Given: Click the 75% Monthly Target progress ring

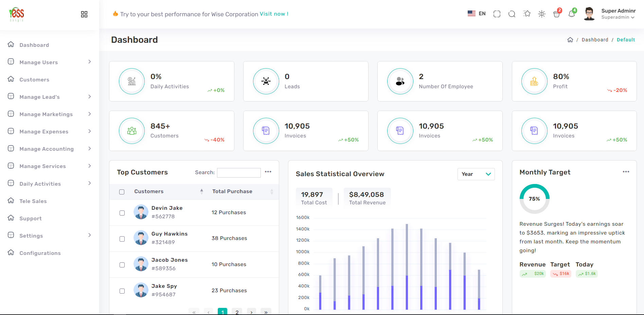Looking at the screenshot, I should click(x=534, y=199).
